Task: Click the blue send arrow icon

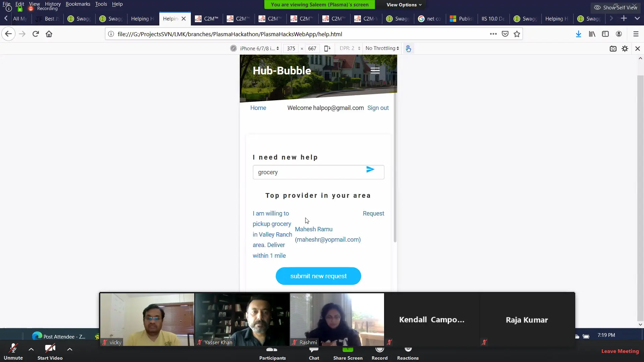Action: tap(370, 170)
